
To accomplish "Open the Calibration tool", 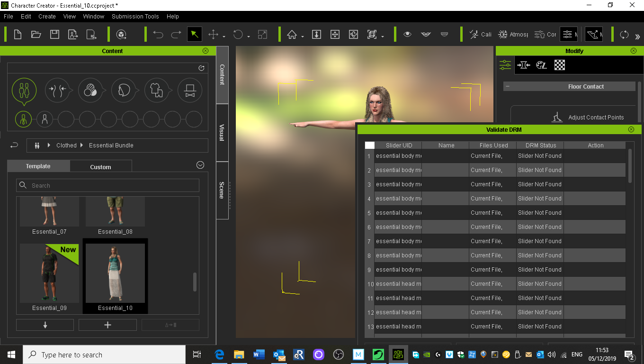I will click(480, 35).
